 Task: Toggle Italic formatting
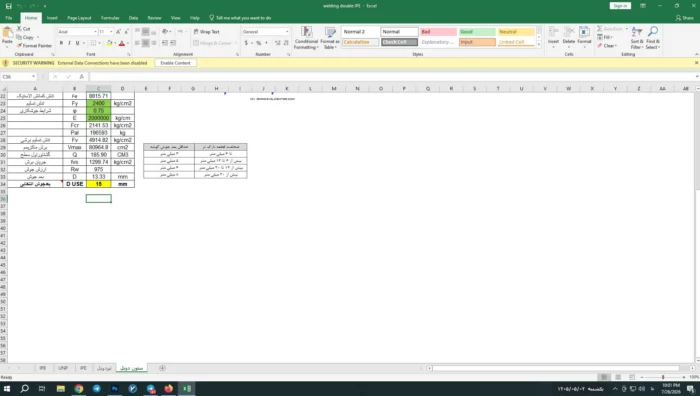pos(69,43)
